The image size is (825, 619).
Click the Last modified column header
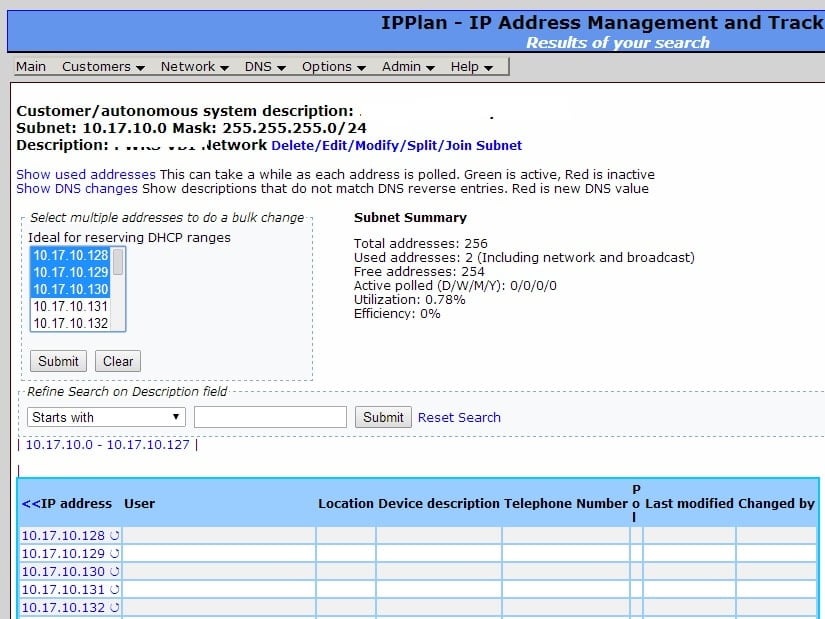(x=689, y=504)
